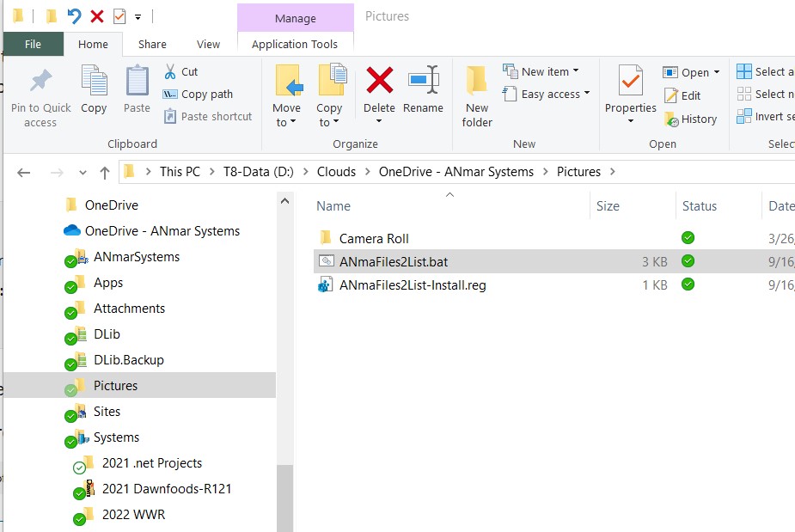Select ANmaFiles2List-Install.reg file
795x532 pixels.
tap(413, 285)
